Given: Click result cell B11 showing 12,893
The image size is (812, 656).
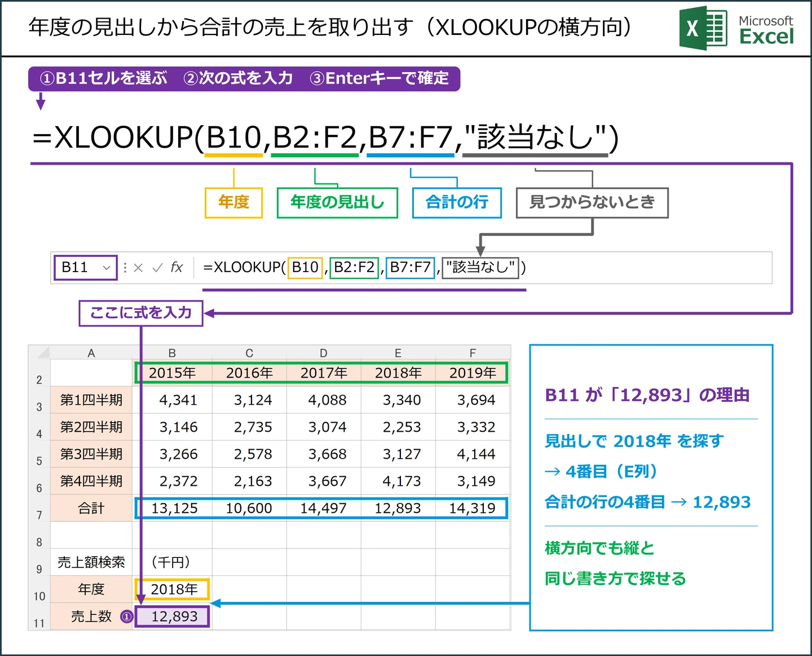Looking at the screenshot, I should click(x=173, y=617).
